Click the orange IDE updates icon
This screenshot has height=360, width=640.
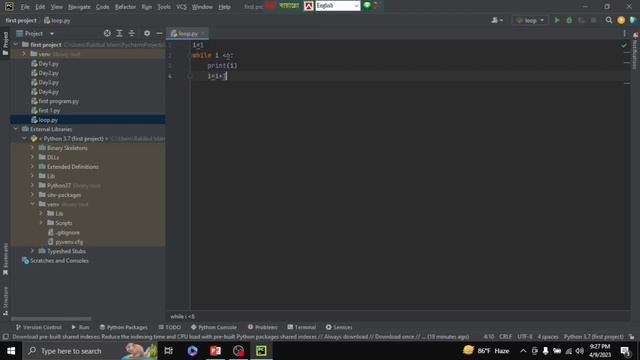pos(621,20)
